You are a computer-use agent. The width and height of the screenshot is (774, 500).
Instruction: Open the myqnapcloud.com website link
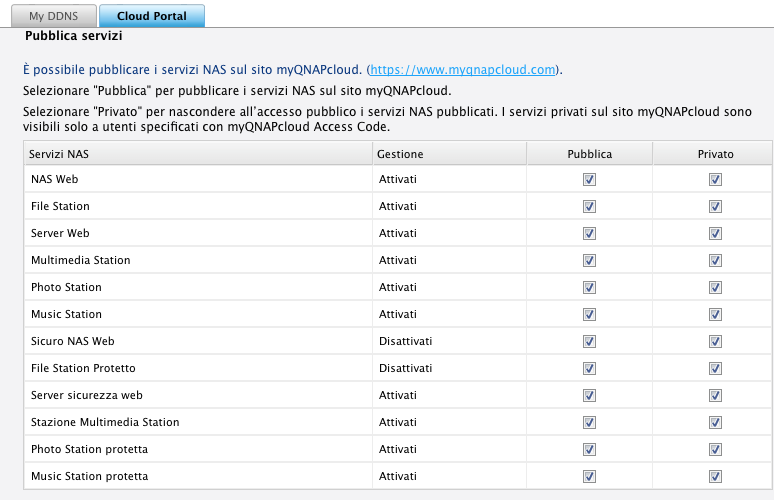pyautogui.click(x=463, y=70)
